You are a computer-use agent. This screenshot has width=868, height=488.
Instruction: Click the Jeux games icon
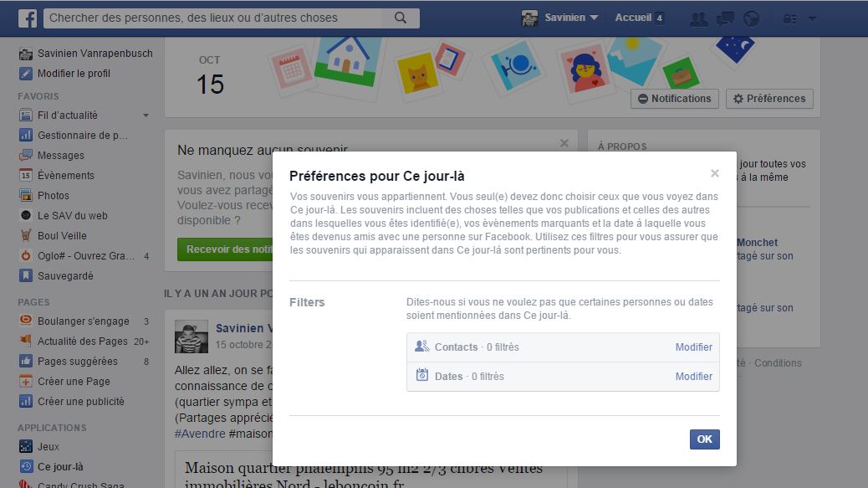click(x=25, y=446)
